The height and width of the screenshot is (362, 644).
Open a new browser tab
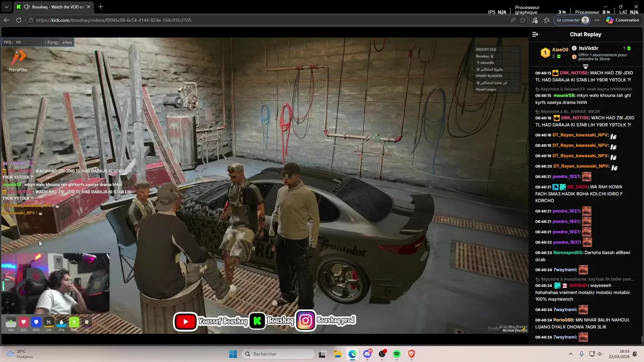point(100,7)
